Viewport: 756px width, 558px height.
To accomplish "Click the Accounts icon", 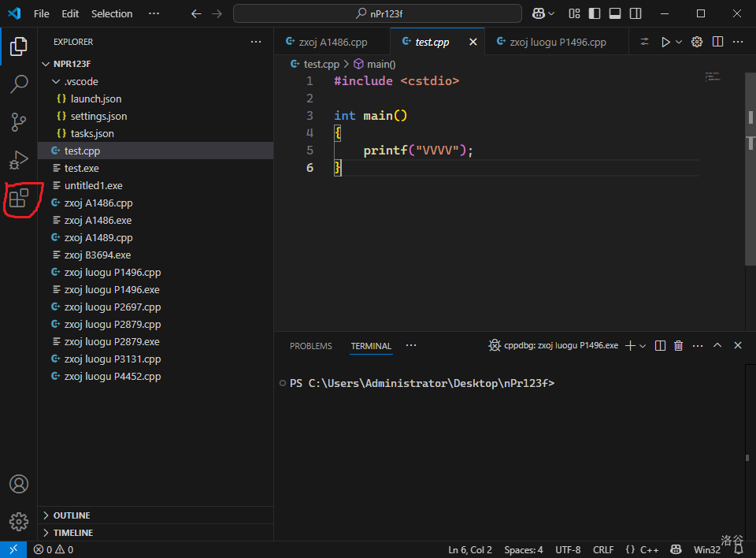I will (x=19, y=484).
